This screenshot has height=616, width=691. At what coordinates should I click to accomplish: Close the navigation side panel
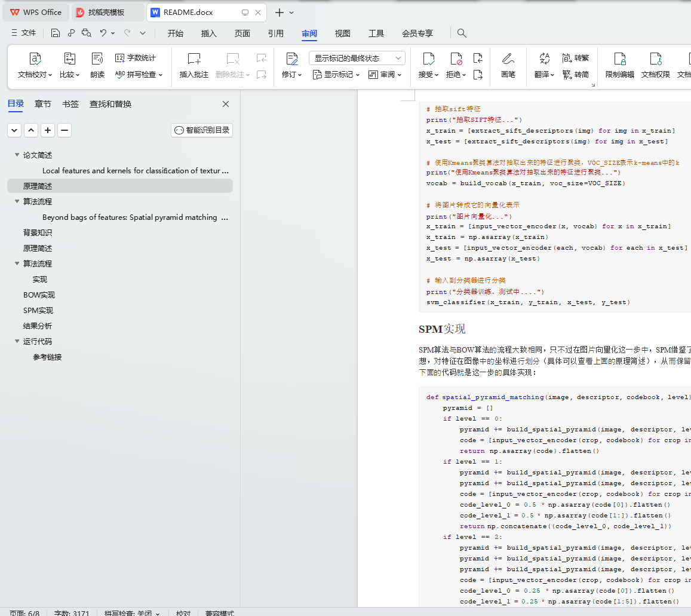[x=226, y=104]
